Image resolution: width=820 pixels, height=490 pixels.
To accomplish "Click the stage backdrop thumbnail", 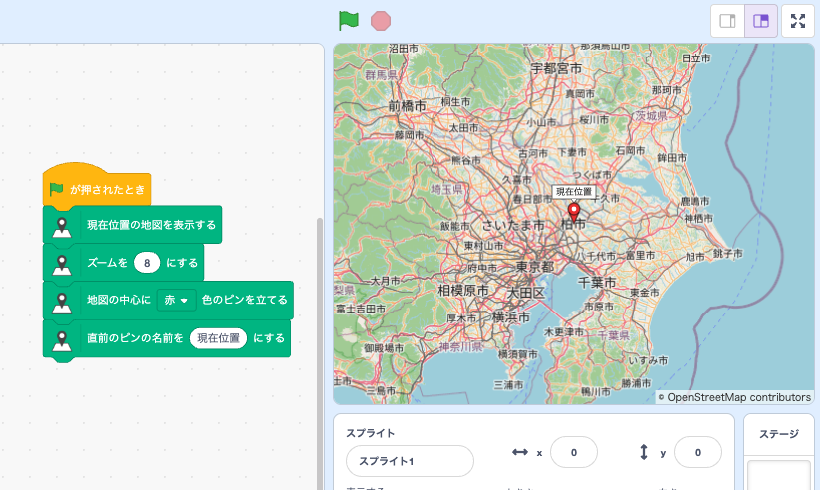I will pyautogui.click(x=779, y=475).
